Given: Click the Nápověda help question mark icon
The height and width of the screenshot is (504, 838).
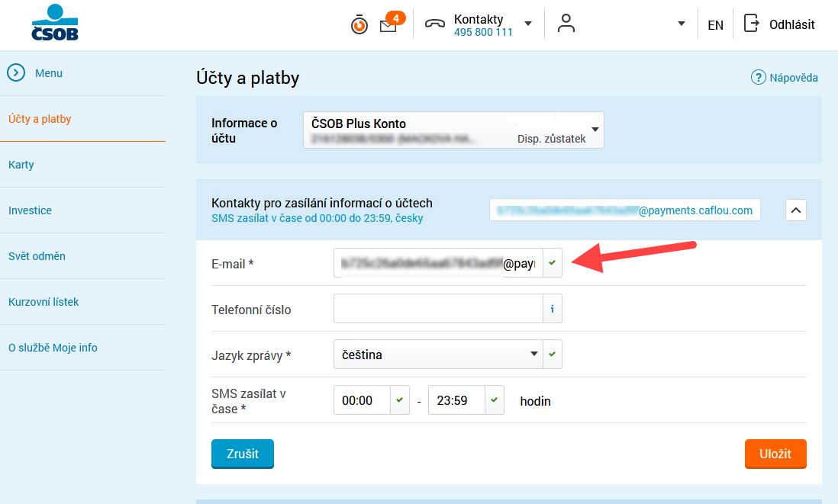Looking at the screenshot, I should pos(758,78).
